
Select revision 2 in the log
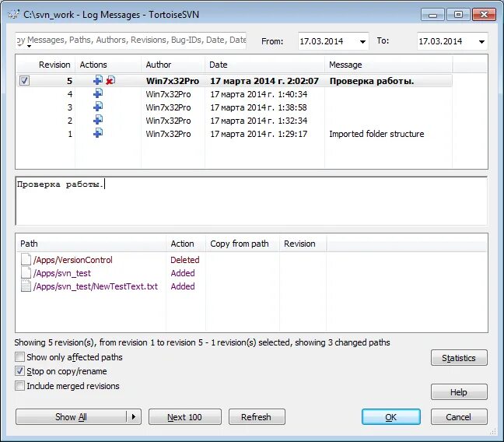[x=234, y=121]
